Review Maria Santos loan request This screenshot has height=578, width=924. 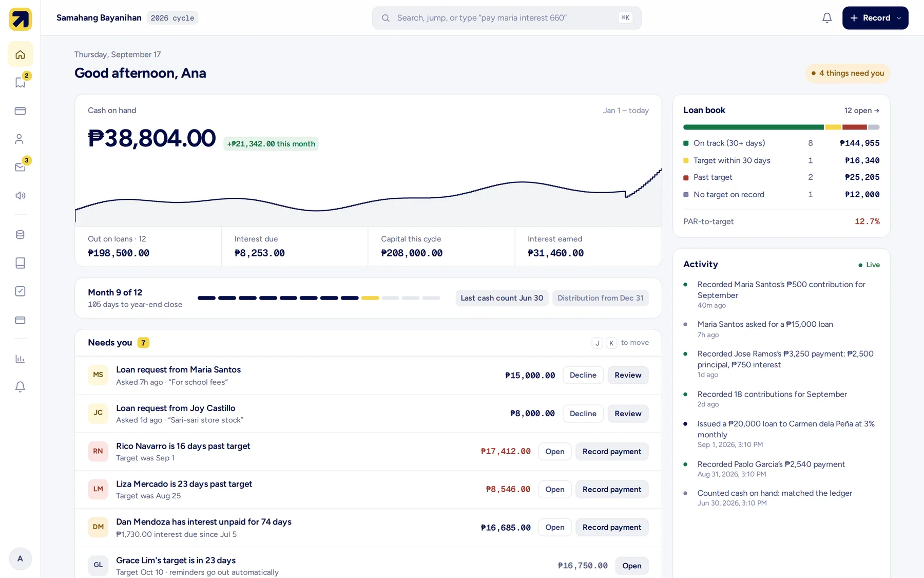tap(628, 375)
